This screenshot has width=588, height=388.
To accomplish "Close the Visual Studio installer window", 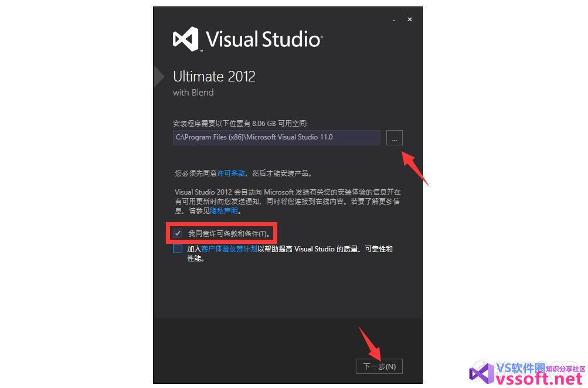I will coord(410,19).
